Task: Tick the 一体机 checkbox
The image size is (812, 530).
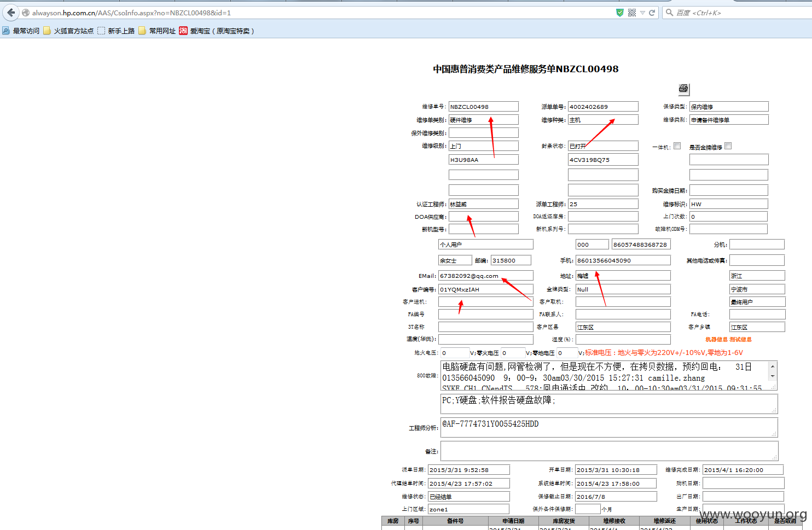Action: click(677, 146)
